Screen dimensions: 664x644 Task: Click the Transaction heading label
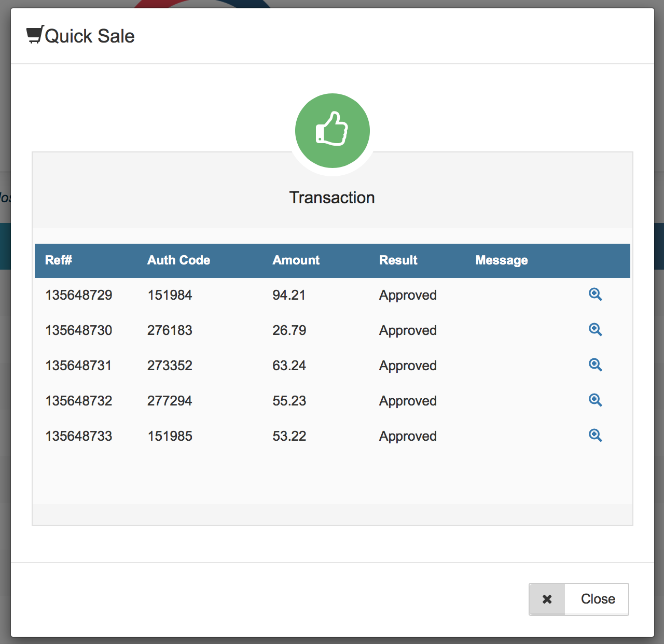pyautogui.click(x=332, y=198)
